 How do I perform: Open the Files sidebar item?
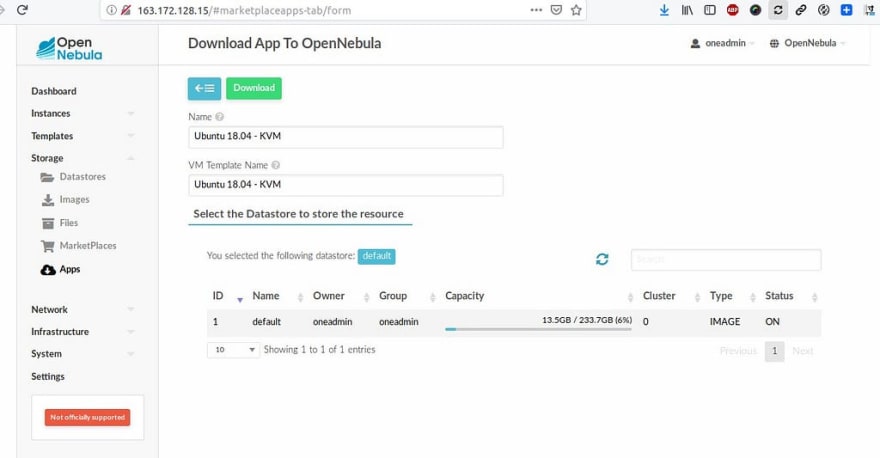(60, 223)
